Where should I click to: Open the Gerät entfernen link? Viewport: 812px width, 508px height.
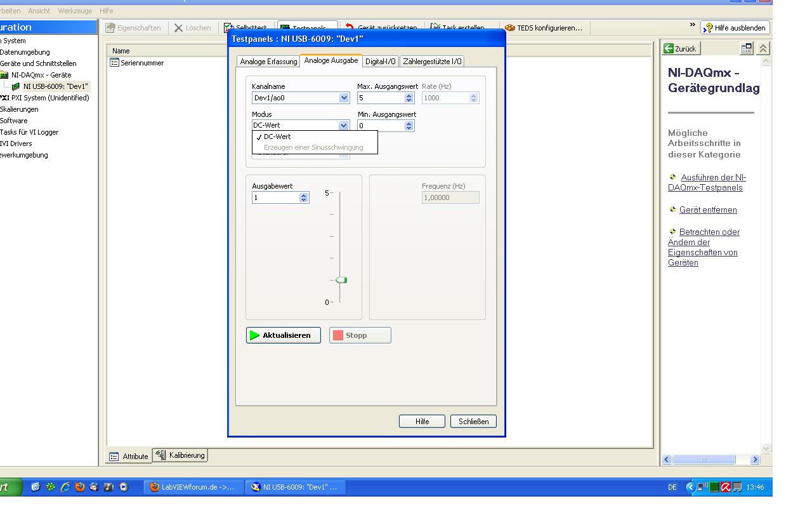point(708,210)
